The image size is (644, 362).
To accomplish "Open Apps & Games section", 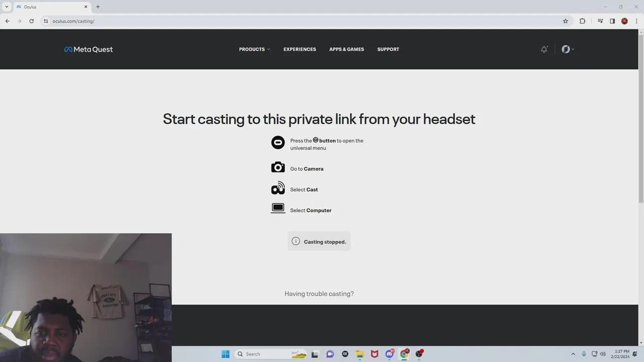I will click(347, 49).
